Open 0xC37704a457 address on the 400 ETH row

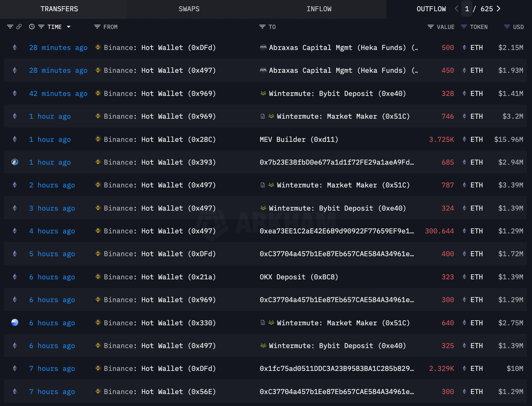(x=337, y=254)
